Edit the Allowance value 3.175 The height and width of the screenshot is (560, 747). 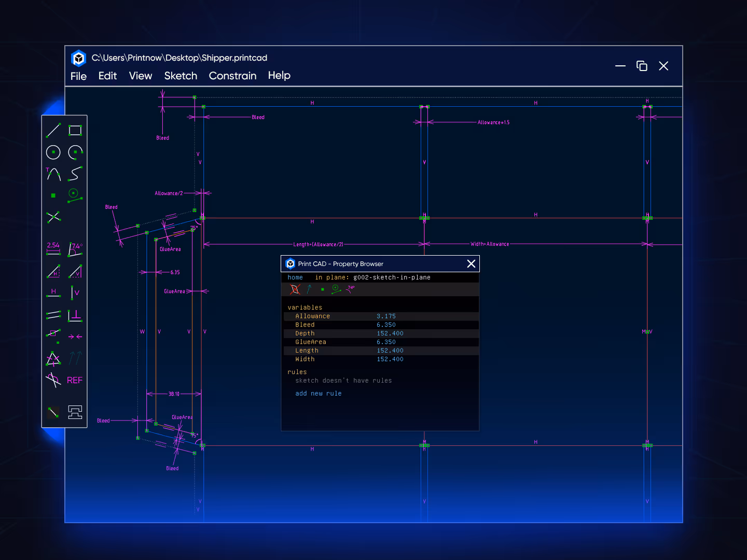click(x=386, y=316)
